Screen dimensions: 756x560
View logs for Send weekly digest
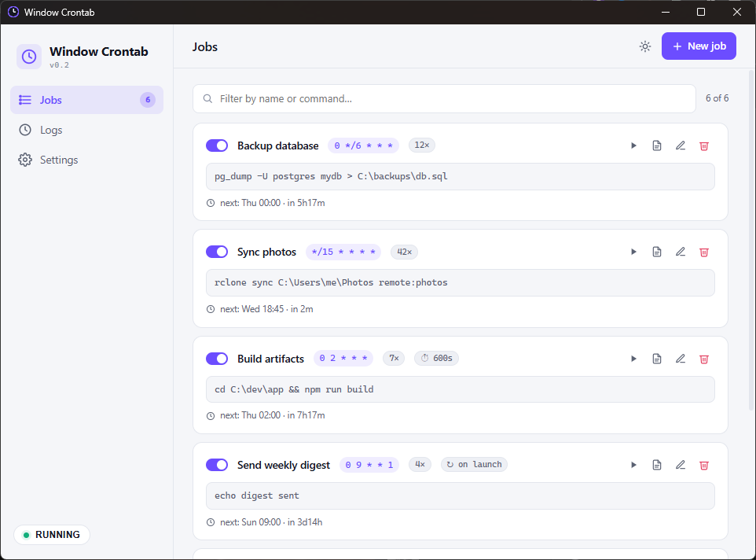[x=657, y=465]
